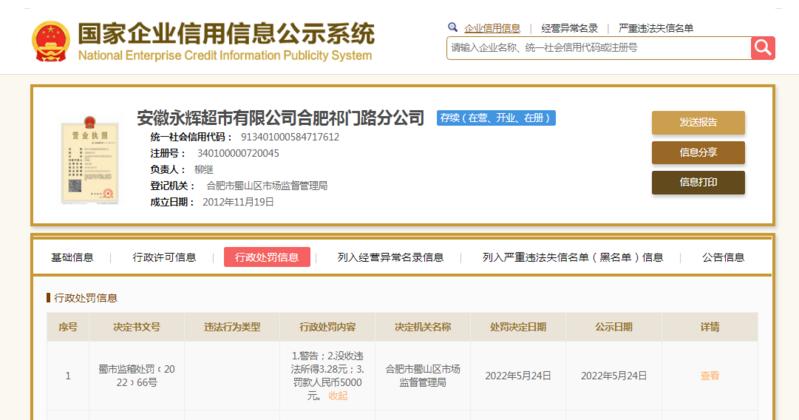Open the business license thumbnail image
Viewport: 799px width, 420px height.
point(90,160)
